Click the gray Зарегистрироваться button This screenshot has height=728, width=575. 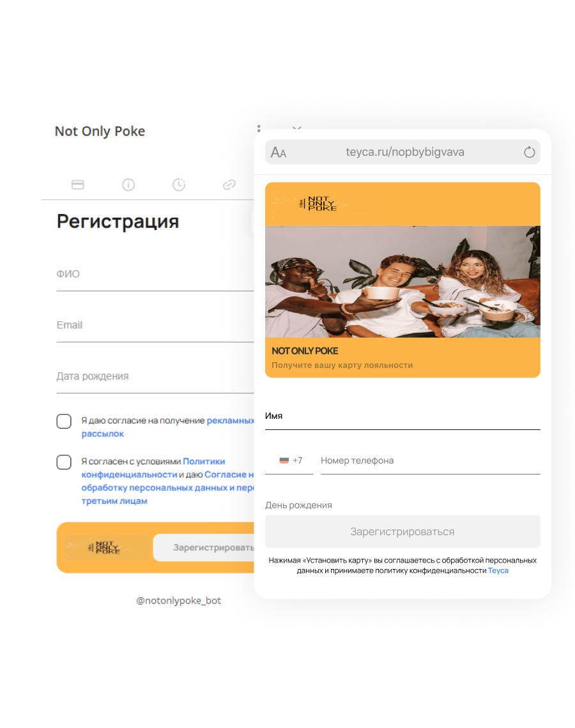click(x=402, y=531)
